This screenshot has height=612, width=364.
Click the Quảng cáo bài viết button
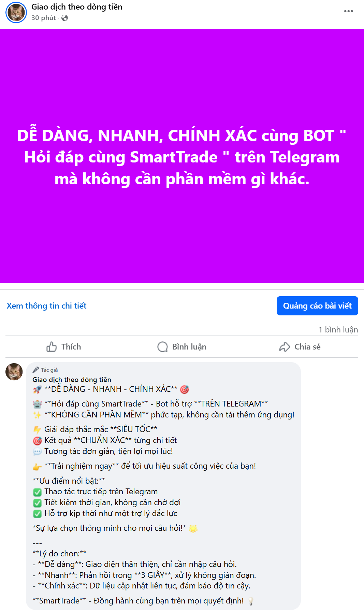pos(317,306)
